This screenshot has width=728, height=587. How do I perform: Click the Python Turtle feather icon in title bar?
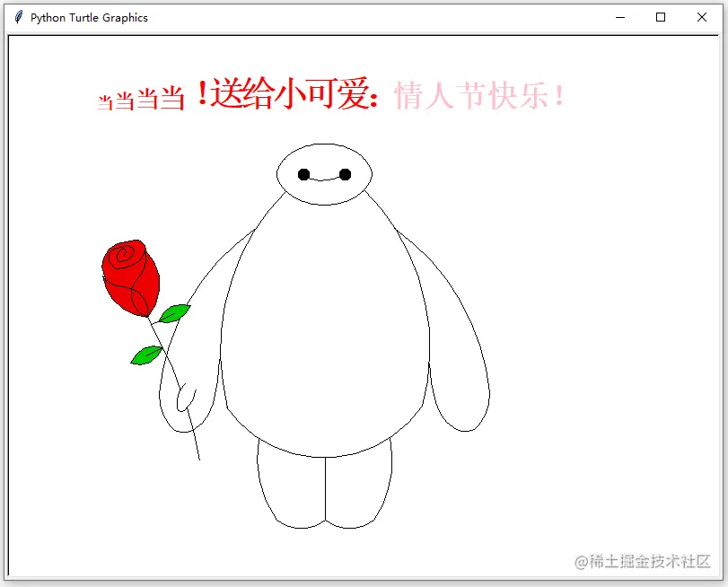[x=18, y=17]
